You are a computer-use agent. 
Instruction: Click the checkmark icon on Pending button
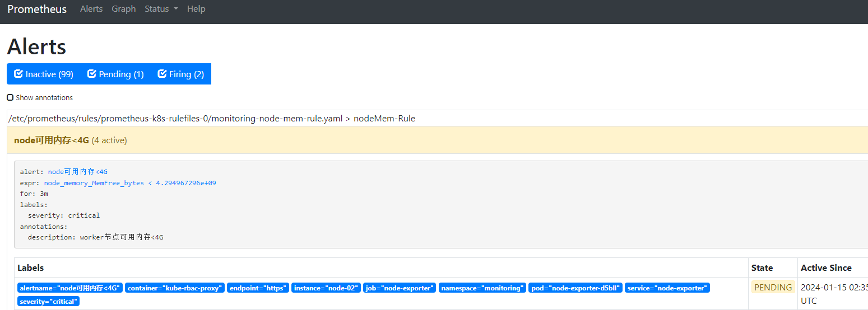[x=92, y=74]
